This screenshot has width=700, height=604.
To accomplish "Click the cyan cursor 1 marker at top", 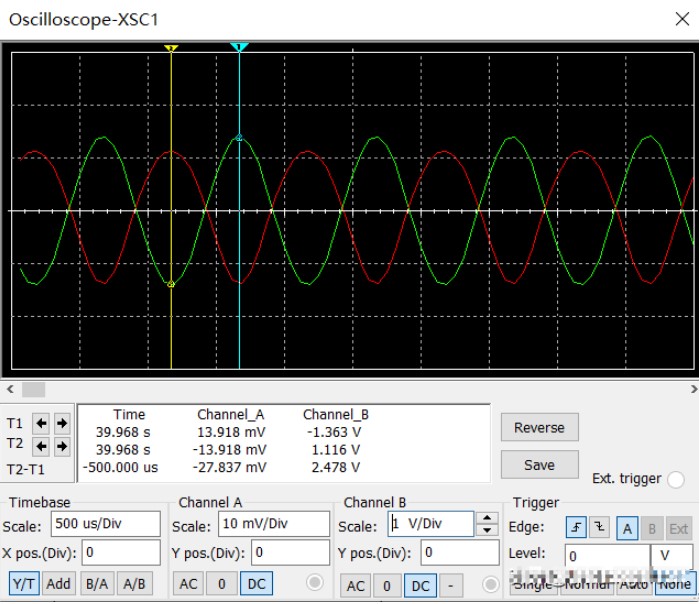I will point(239,47).
